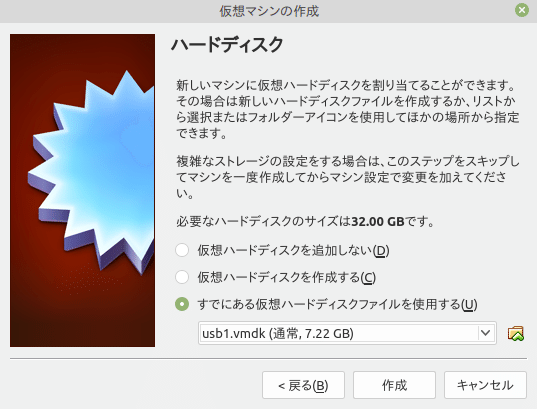
Task: Close the 仮想マシンの作成 dialog with green X
Action: [522, 10]
